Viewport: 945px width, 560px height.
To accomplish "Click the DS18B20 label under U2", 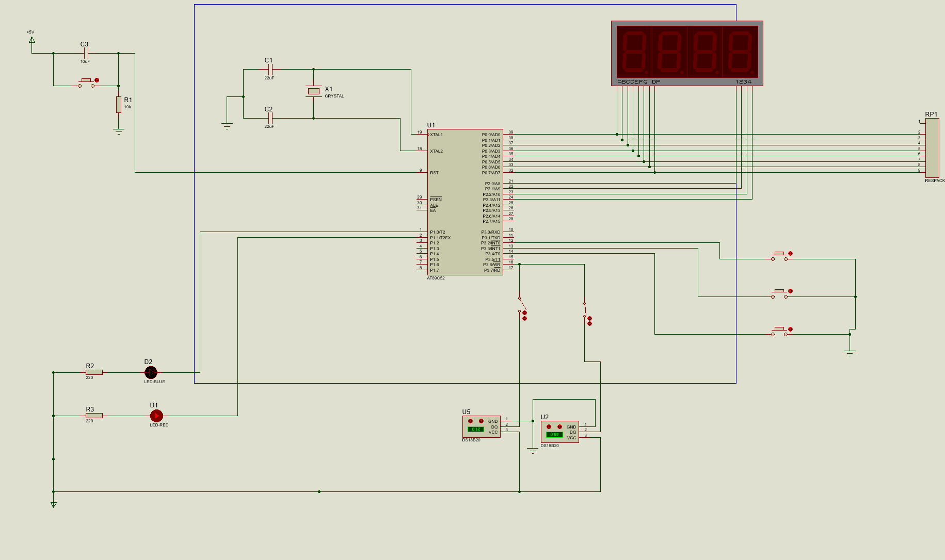I will pos(550,446).
